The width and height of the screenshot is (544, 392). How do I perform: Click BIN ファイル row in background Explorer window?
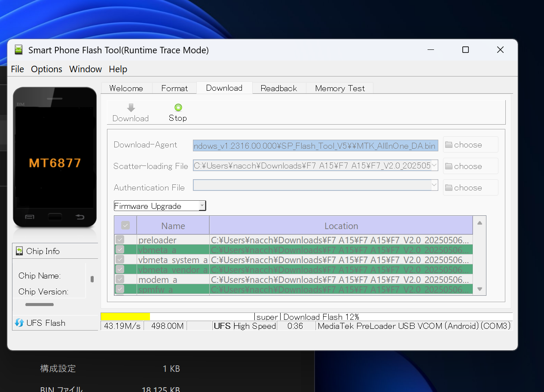point(61,389)
